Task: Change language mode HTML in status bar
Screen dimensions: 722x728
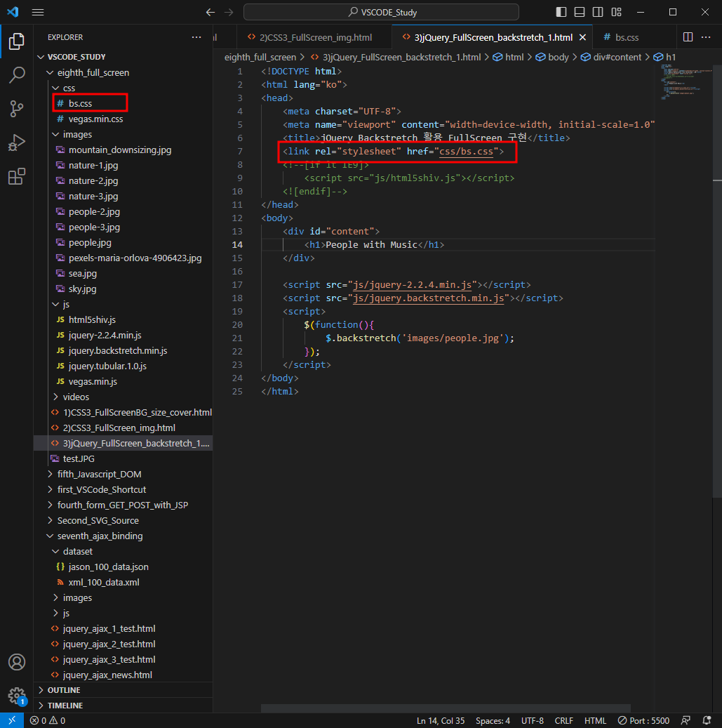Action: (595, 720)
